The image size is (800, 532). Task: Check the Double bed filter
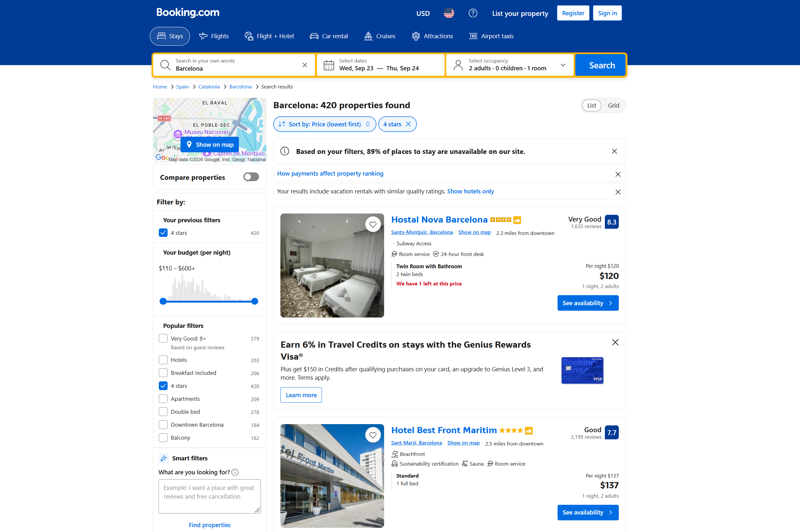point(163,412)
